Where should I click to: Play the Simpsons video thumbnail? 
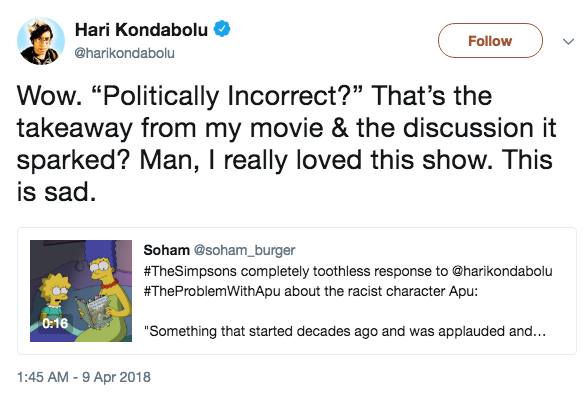tap(81, 291)
